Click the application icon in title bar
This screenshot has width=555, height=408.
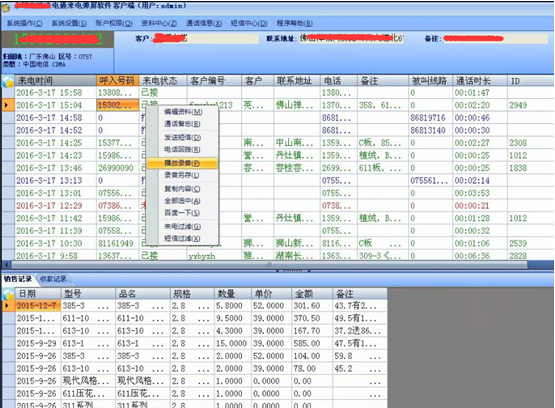tap(6, 6)
